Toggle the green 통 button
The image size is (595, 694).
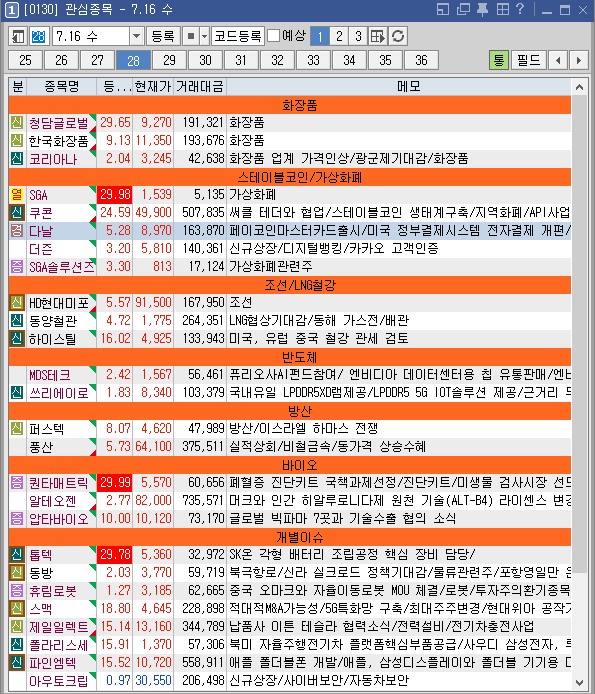coord(498,60)
